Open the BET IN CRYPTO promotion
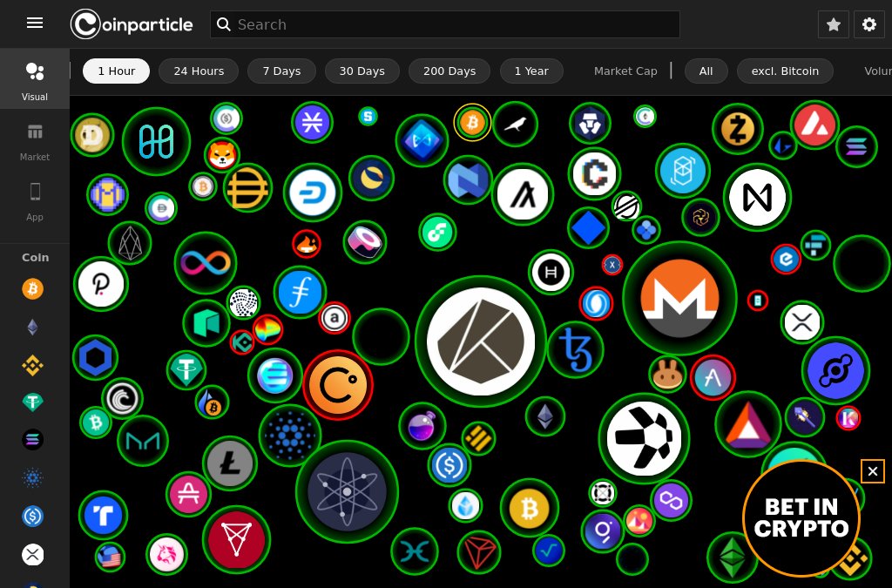892x588 pixels. (x=801, y=518)
